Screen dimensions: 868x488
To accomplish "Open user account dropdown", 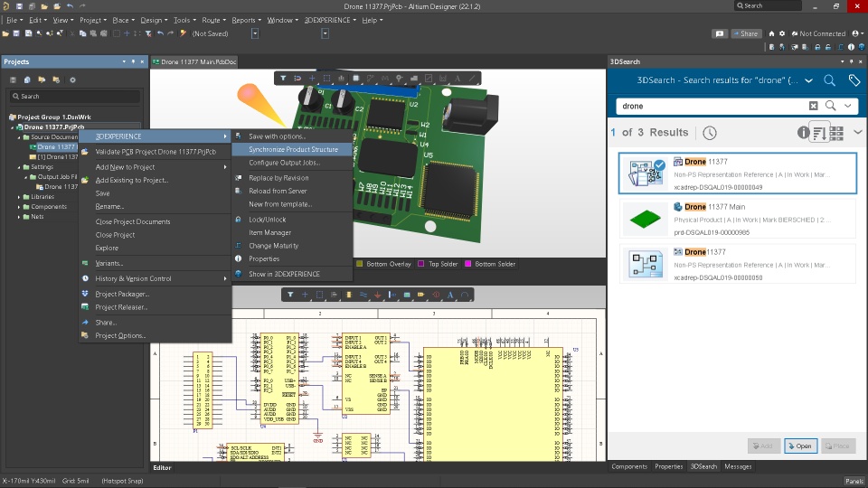I will point(858,33).
